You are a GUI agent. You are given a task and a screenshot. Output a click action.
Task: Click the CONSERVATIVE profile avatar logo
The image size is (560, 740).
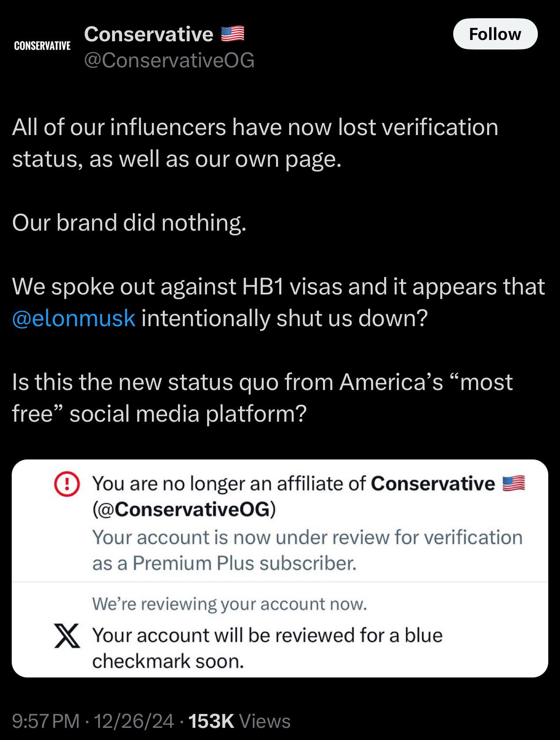(42, 46)
